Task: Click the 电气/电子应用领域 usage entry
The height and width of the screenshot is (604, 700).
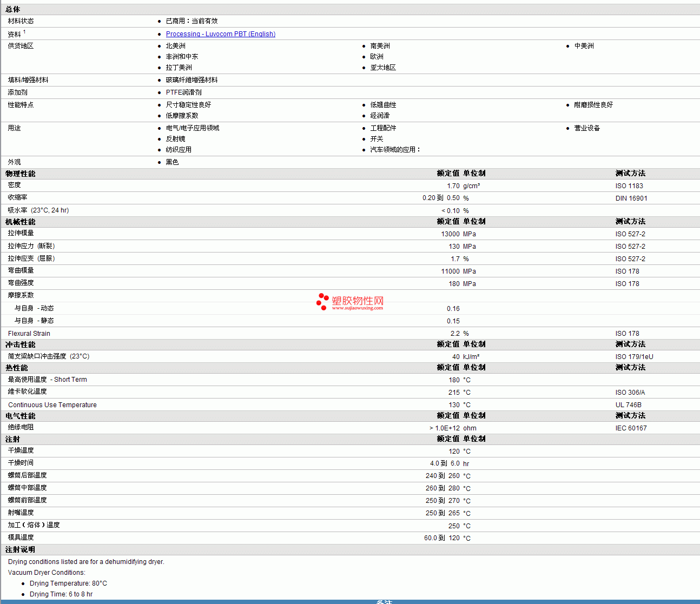Action: 193,128
